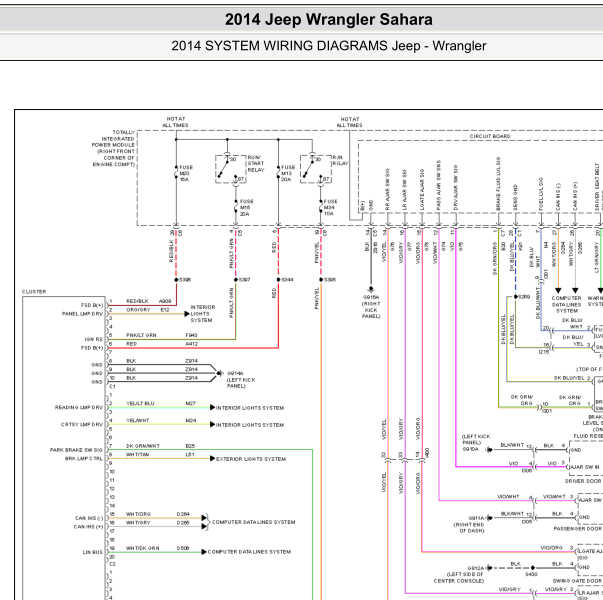
Task: Select 'INTERIOR LIGHTS SYSTEM' on the E12 wire
Action: 203,313
